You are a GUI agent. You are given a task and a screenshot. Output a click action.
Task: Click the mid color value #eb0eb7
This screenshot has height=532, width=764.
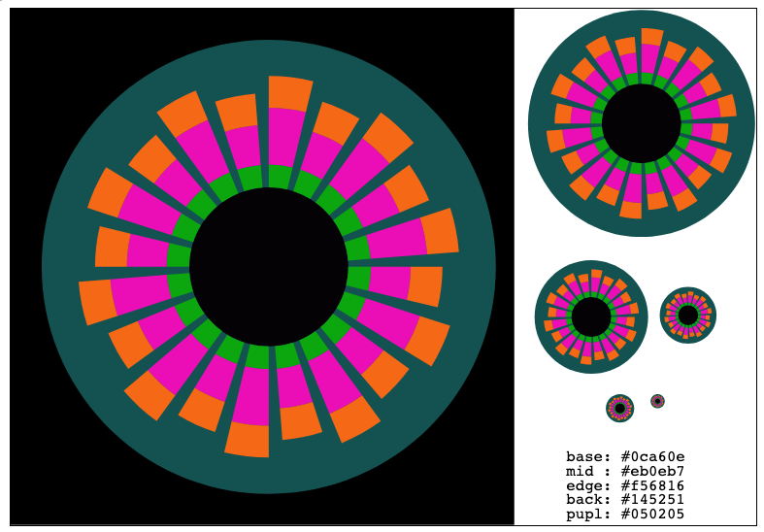pos(652,471)
